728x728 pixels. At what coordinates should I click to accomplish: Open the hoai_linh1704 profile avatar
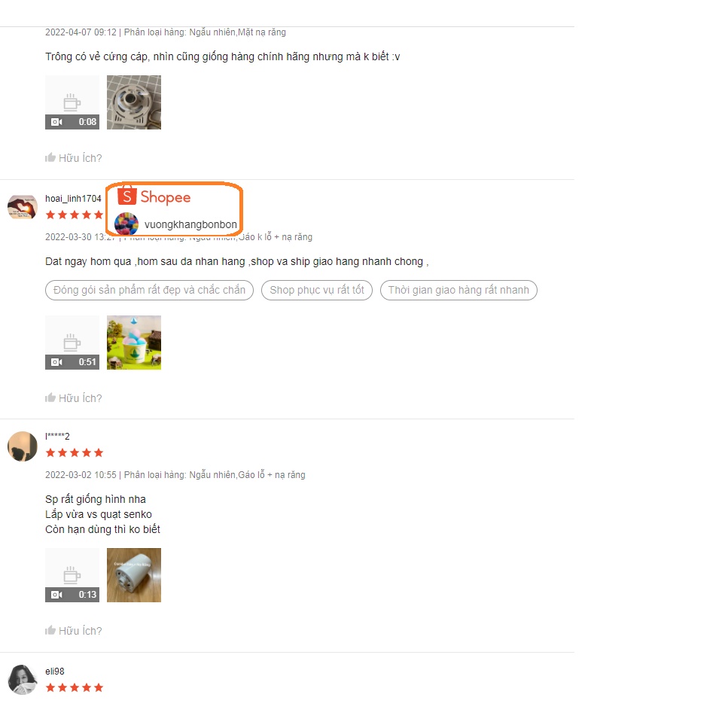[x=23, y=207]
